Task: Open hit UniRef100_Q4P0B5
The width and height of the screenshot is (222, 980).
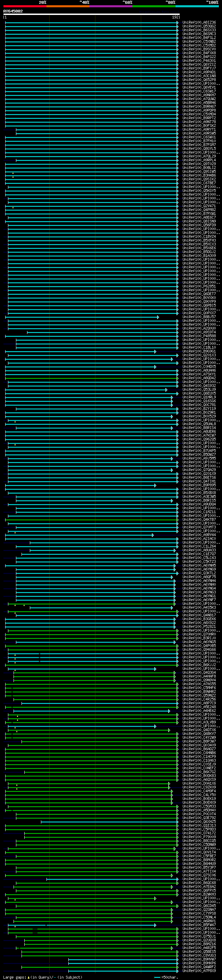Action: 199,646
